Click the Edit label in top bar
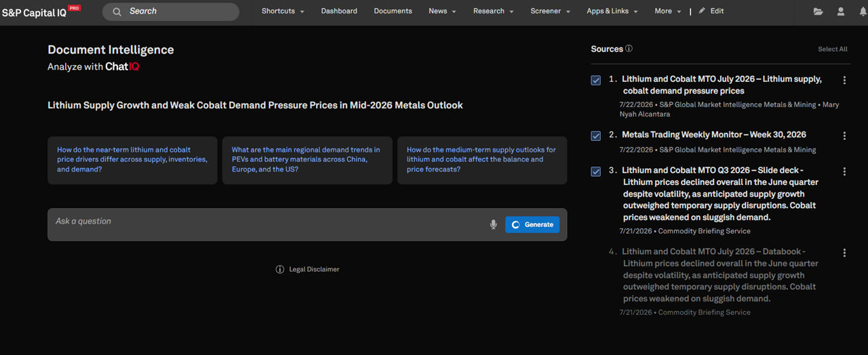 click(x=717, y=11)
